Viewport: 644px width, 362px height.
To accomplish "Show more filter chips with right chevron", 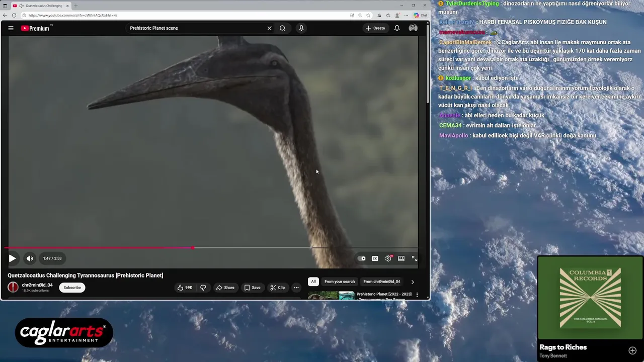I will point(413,282).
